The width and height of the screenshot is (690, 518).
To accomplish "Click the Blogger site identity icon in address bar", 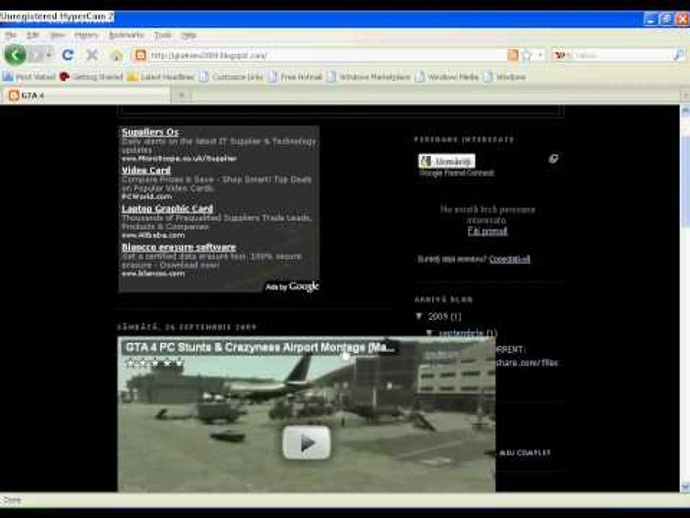I will coord(140,55).
